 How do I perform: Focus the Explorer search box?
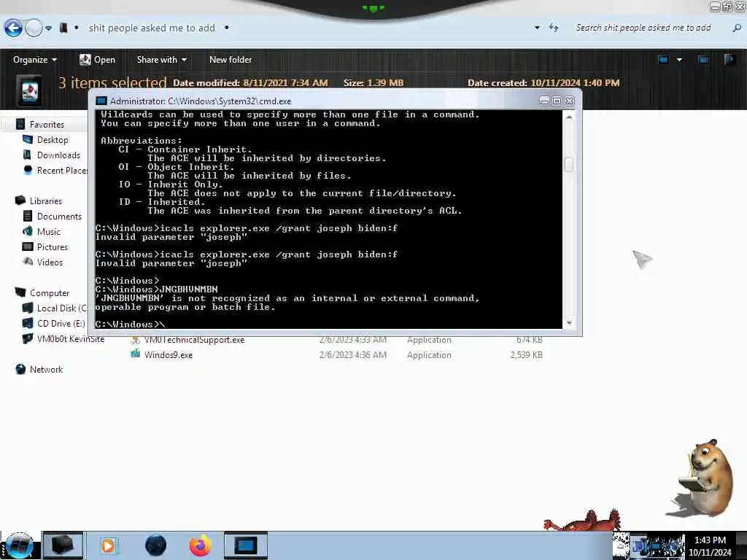pos(643,28)
